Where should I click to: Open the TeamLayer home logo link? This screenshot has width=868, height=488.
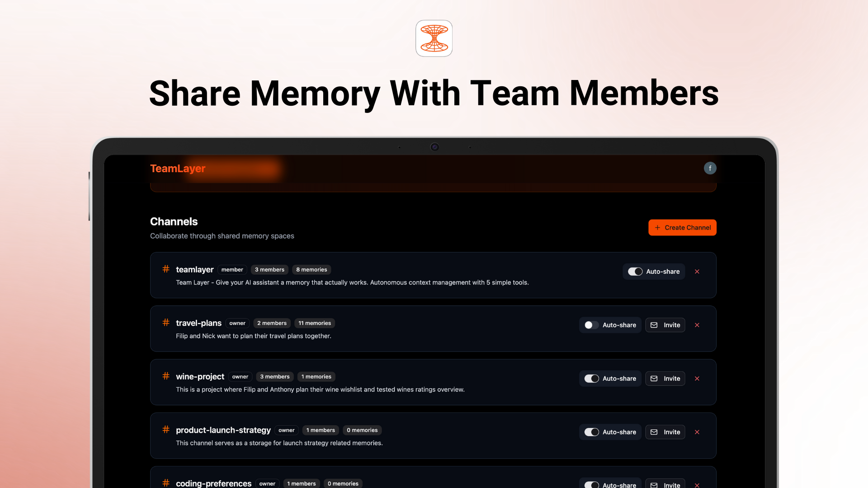click(x=178, y=169)
